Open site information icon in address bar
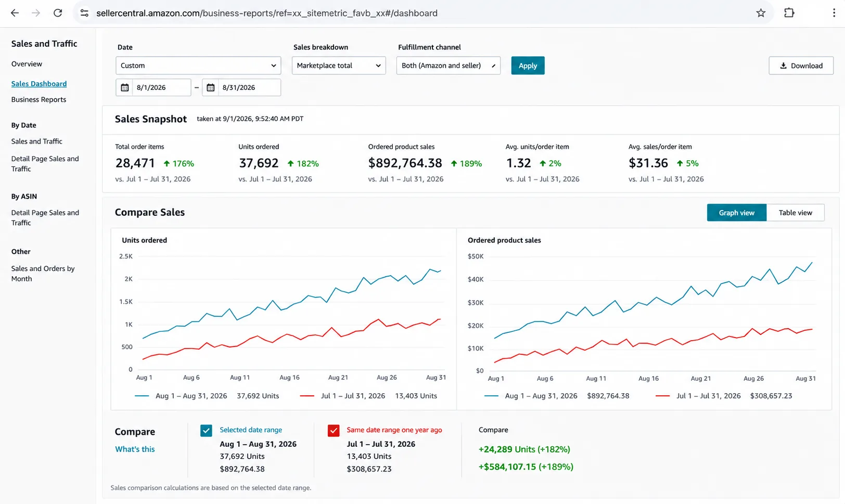The height and width of the screenshot is (504, 845). click(84, 13)
